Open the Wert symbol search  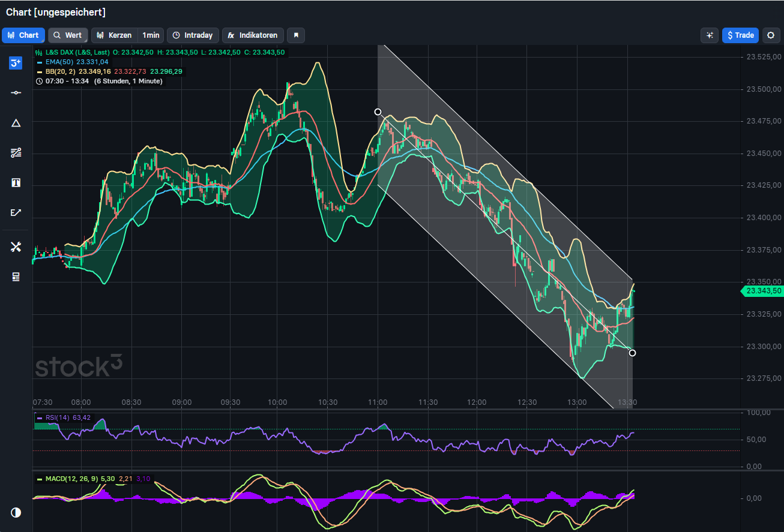(68, 35)
